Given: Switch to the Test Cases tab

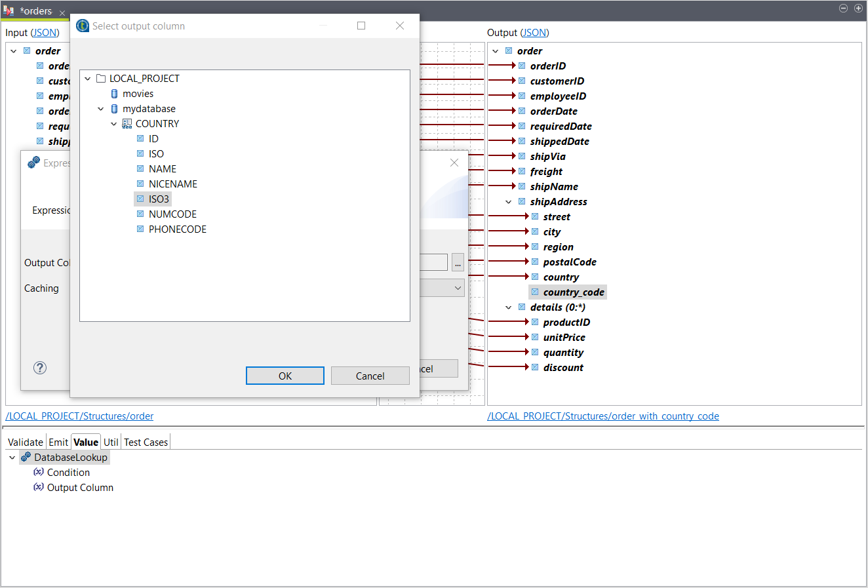Looking at the screenshot, I should tap(146, 442).
